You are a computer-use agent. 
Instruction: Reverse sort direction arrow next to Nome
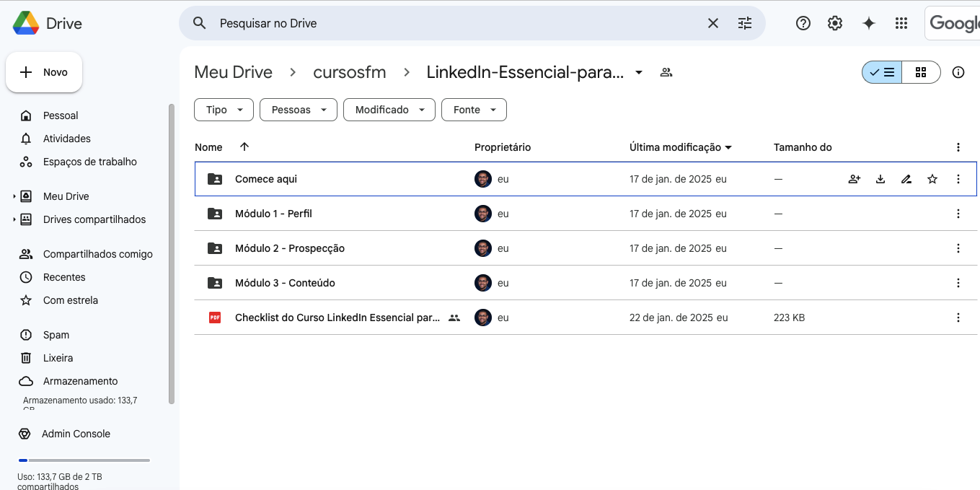click(244, 146)
